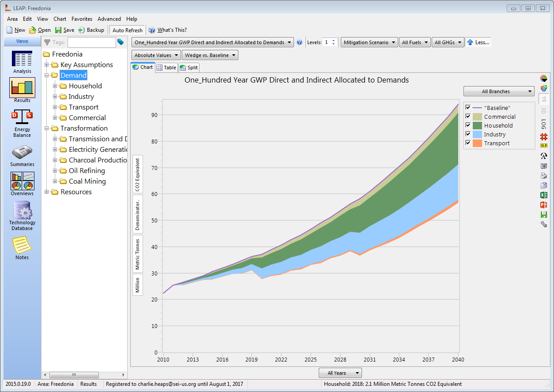Image resolution: width=554 pixels, height=392 pixels.
Task: Uncheck the Household legend checkbox
Action: 468,125
